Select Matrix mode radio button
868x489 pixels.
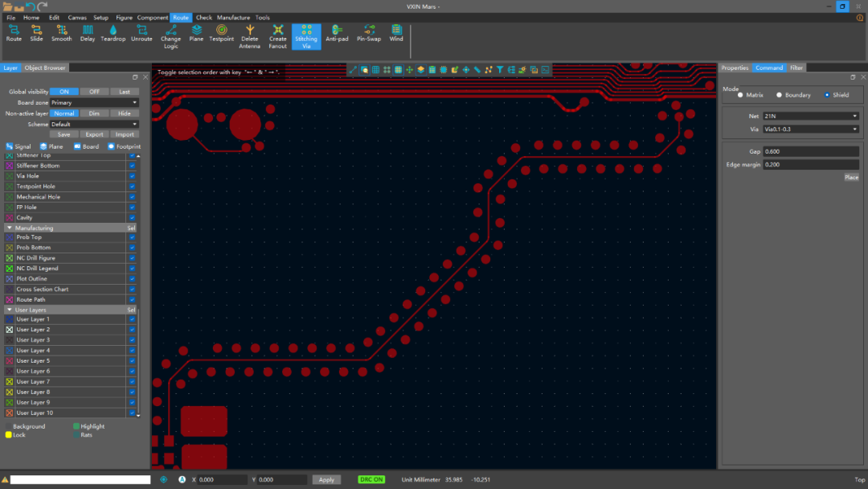point(740,95)
